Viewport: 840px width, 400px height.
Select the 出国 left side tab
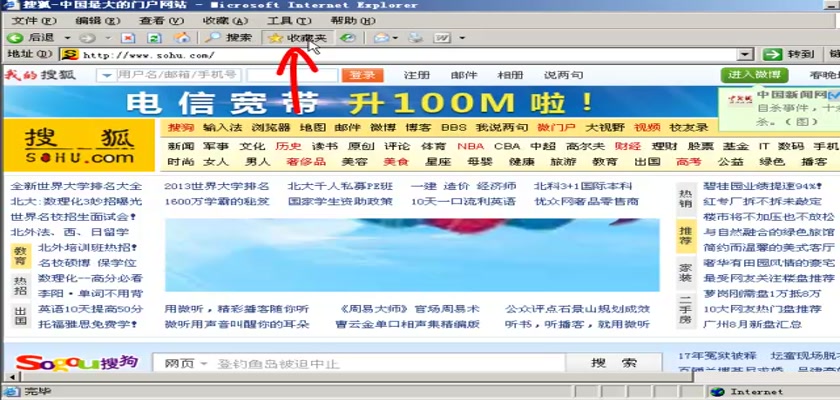[21, 315]
